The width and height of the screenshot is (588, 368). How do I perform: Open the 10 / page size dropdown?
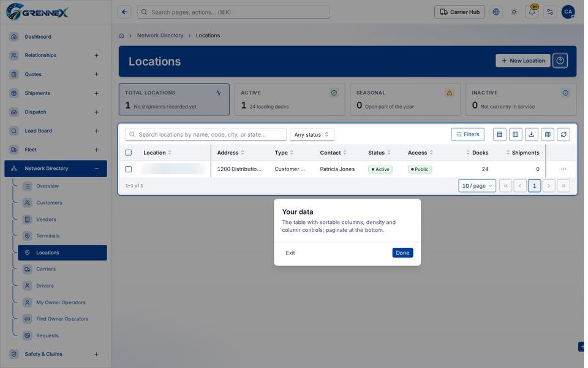[477, 185]
